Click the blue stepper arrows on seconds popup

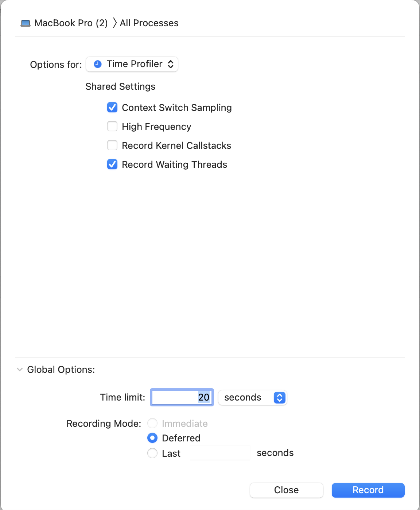(x=279, y=397)
